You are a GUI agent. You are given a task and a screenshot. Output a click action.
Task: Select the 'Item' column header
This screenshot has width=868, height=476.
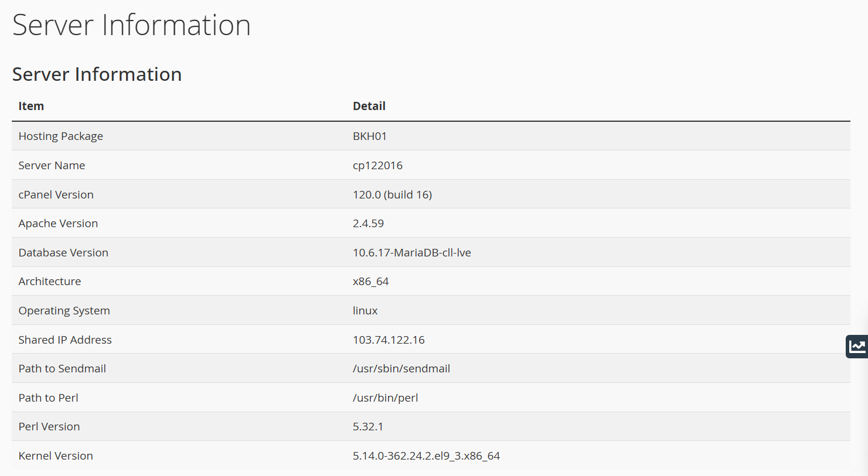[x=31, y=106]
